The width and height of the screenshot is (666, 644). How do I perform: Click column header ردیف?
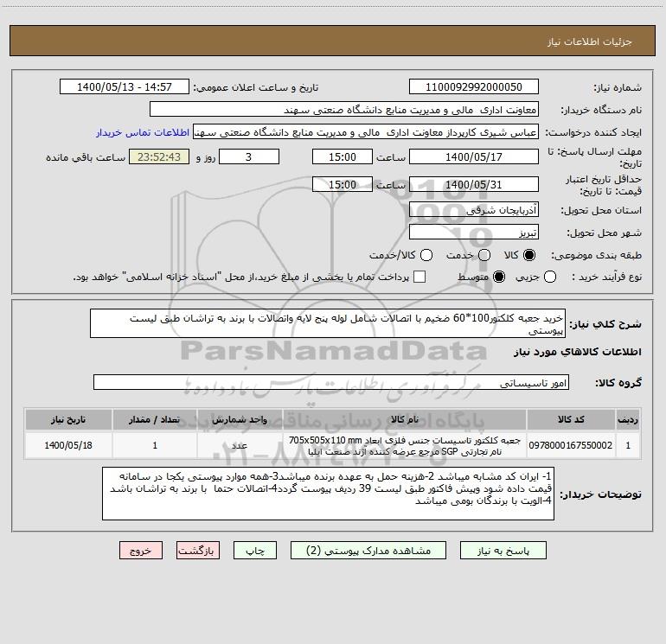(x=628, y=420)
